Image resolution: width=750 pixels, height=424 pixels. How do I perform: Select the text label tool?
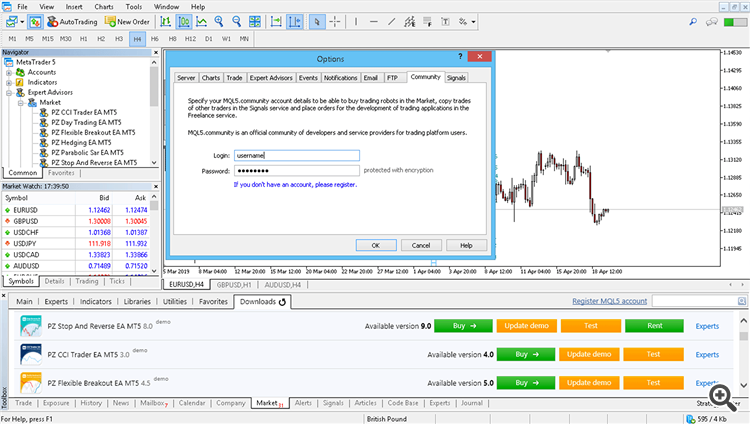(x=445, y=22)
